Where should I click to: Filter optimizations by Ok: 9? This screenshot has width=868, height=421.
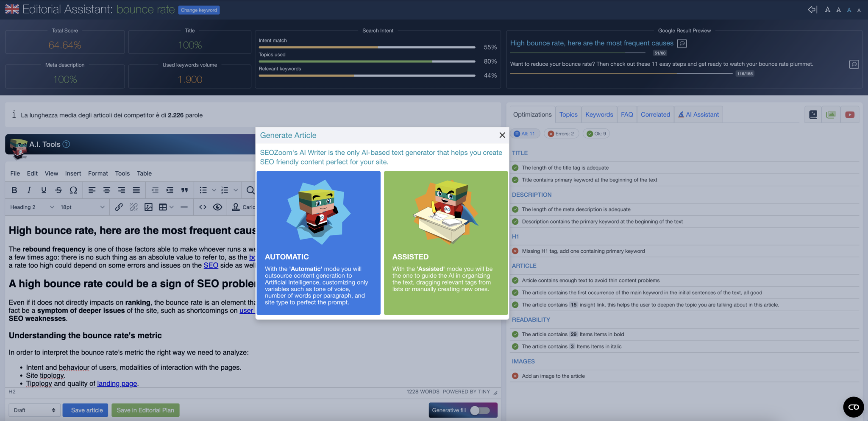click(596, 134)
